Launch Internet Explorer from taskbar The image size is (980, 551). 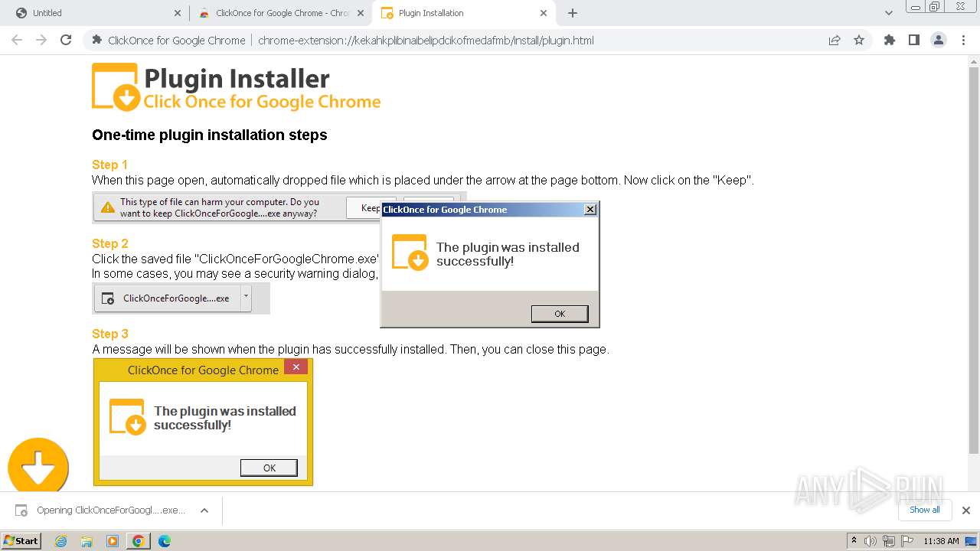(60, 541)
